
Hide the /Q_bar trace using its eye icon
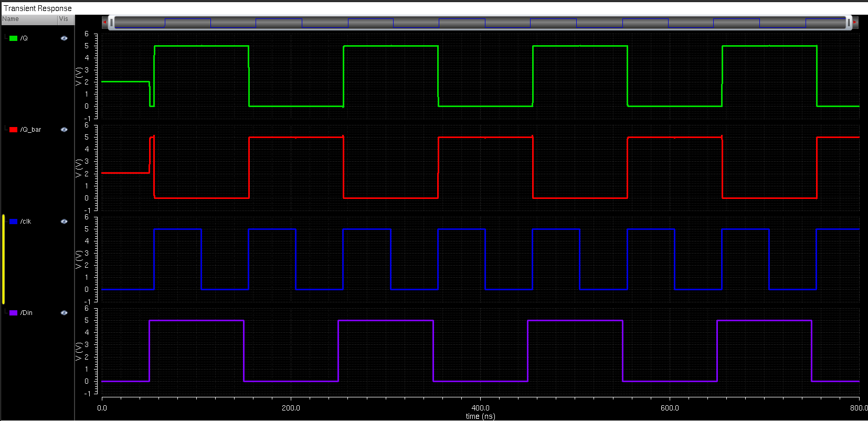[64, 130]
